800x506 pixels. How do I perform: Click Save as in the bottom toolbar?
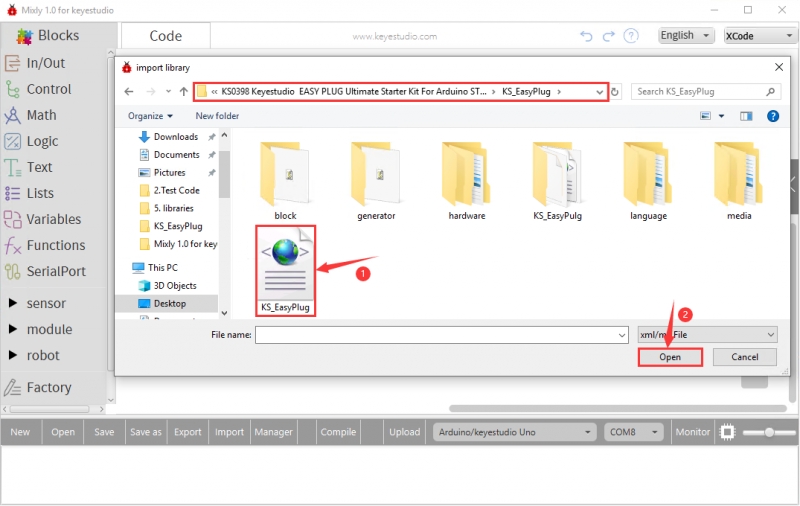pos(146,433)
